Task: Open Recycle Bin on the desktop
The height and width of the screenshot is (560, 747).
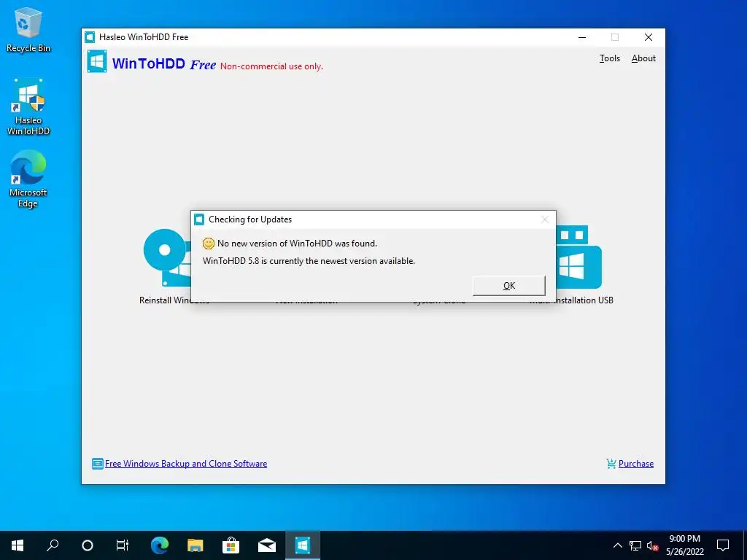Action: (x=28, y=30)
